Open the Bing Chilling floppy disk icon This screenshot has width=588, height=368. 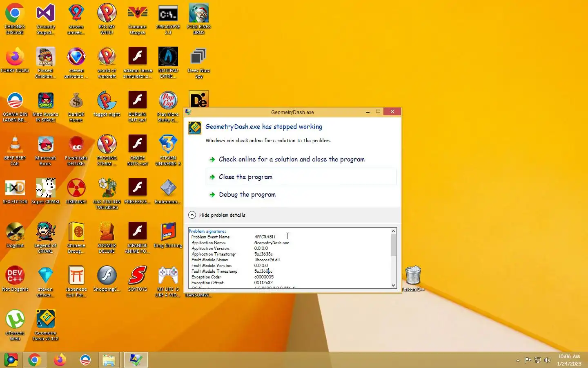[168, 235]
